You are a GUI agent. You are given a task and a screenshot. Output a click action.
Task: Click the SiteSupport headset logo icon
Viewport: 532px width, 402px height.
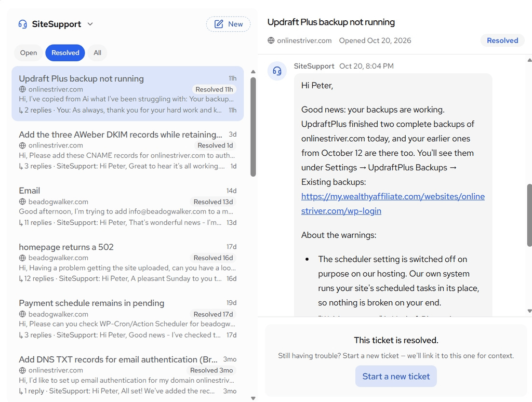[x=23, y=24]
